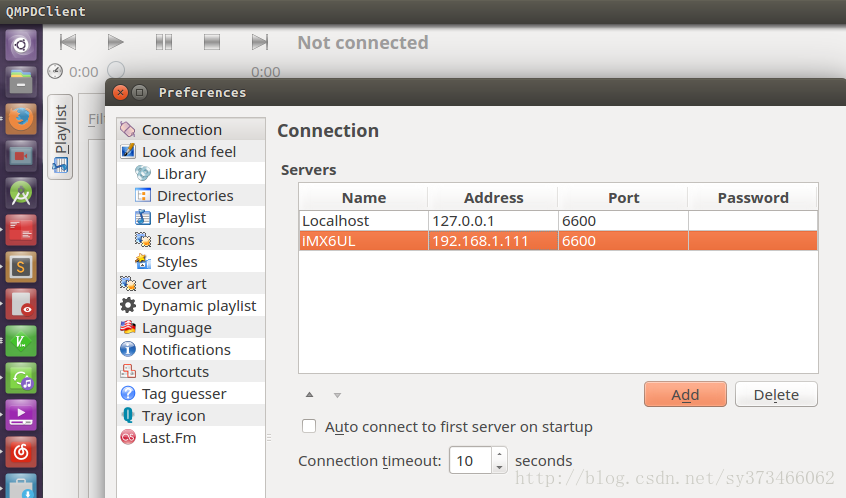Screen dimensions: 846x498
Task: Open the Dynamic playlist preferences page
Action: (191, 306)
